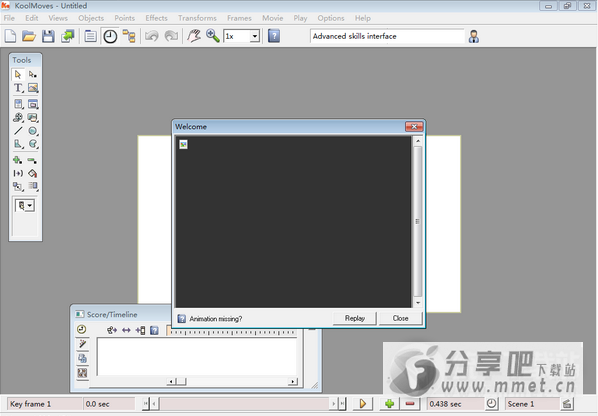The height and width of the screenshot is (416, 598).
Task: Click the frame slider track at bottom
Action: pyautogui.click(x=244, y=403)
